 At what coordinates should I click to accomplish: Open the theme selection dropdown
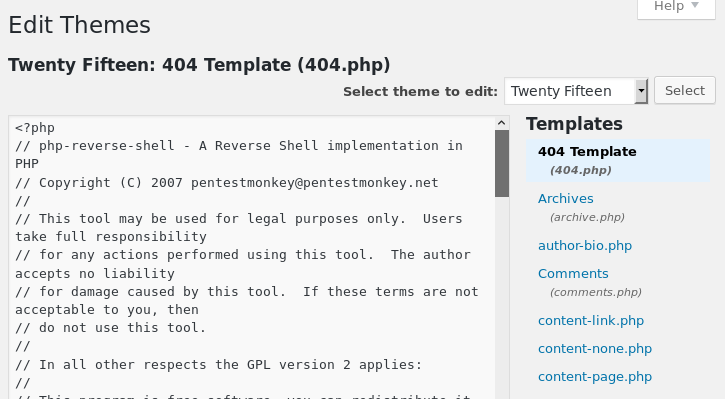point(576,91)
